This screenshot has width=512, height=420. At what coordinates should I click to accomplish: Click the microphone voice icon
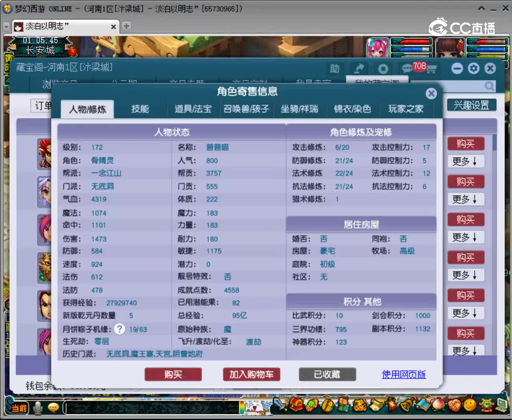pos(38,408)
